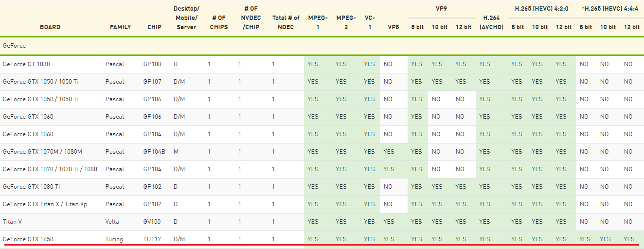The height and width of the screenshot is (249, 644).
Task: Click the *H.265 (HEVC) 4:4:4 group header
Action: 610,9
